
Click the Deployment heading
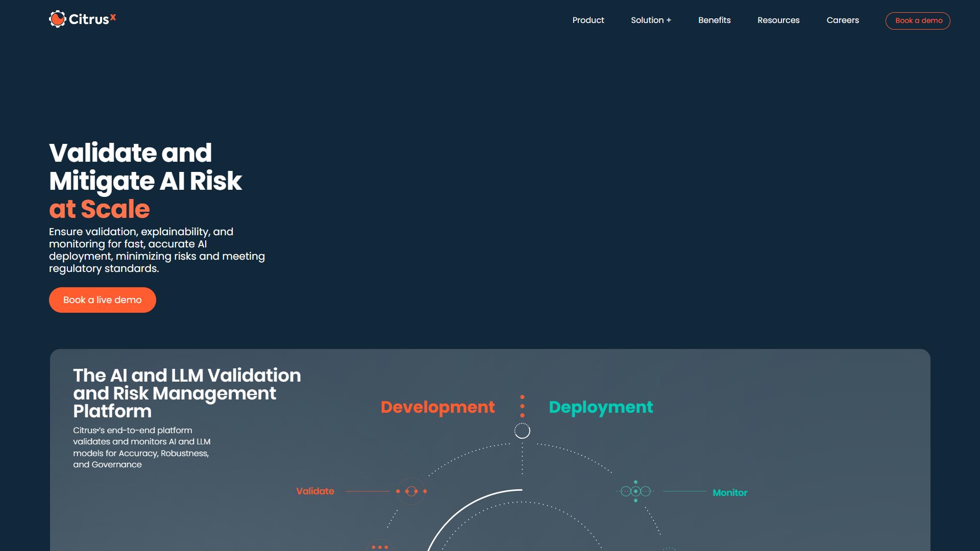(x=601, y=407)
